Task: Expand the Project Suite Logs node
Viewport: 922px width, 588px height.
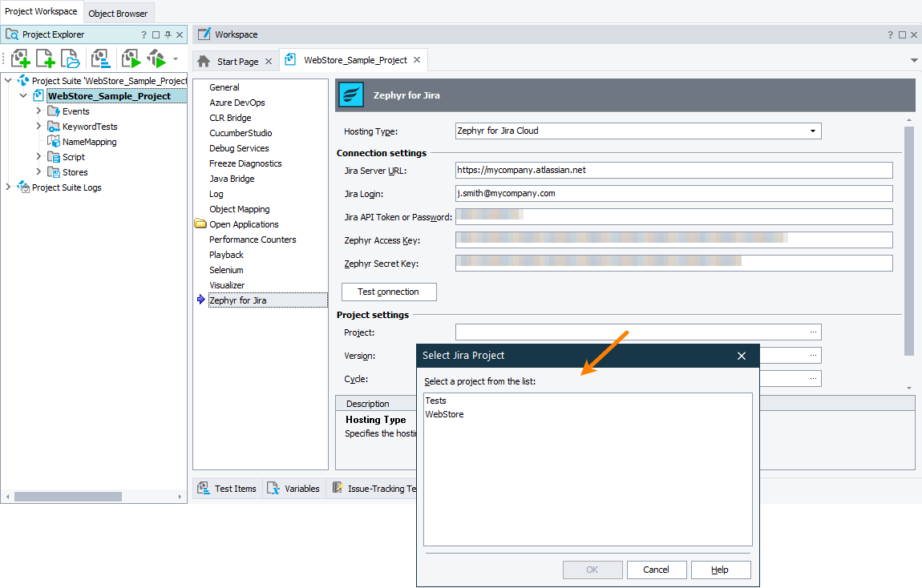Action: [x=8, y=187]
